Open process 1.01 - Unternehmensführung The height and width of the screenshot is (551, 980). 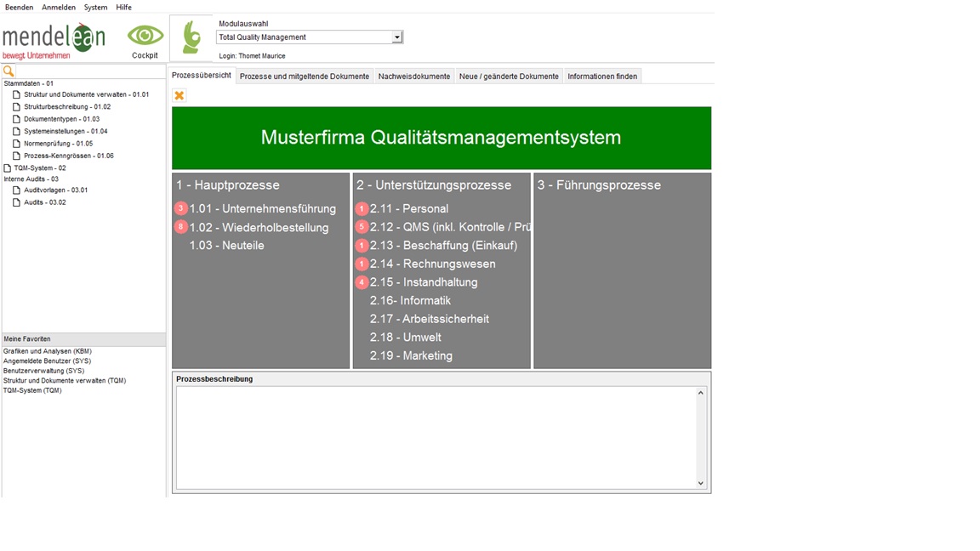click(x=263, y=208)
